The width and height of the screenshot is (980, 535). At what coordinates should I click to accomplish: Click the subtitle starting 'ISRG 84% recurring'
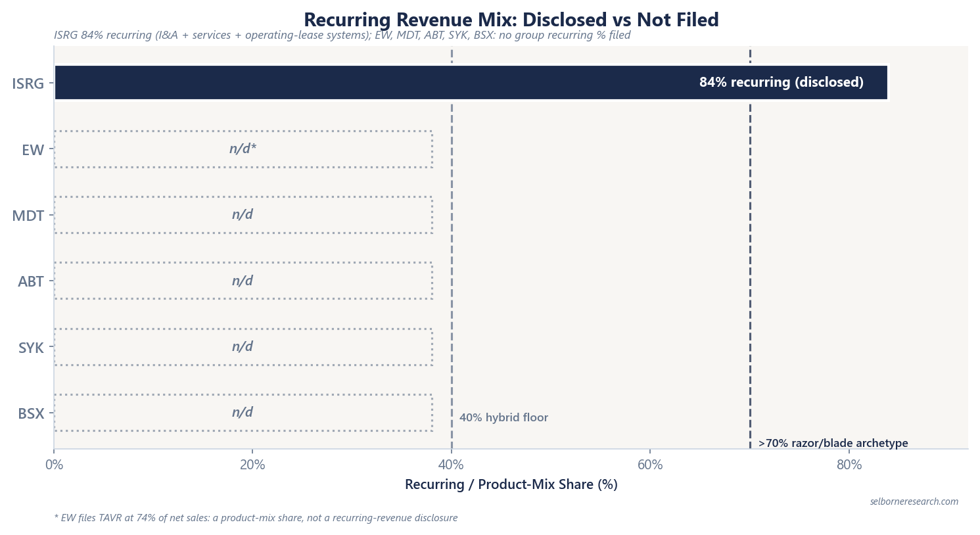(x=342, y=35)
